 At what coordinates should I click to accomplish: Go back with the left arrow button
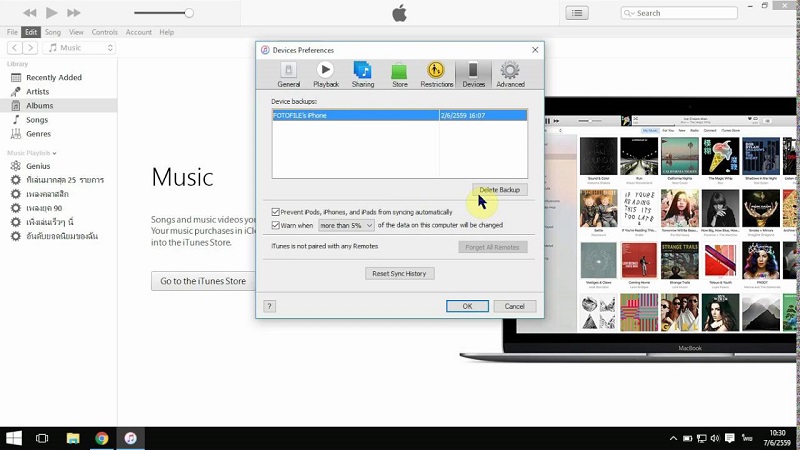pyautogui.click(x=15, y=48)
